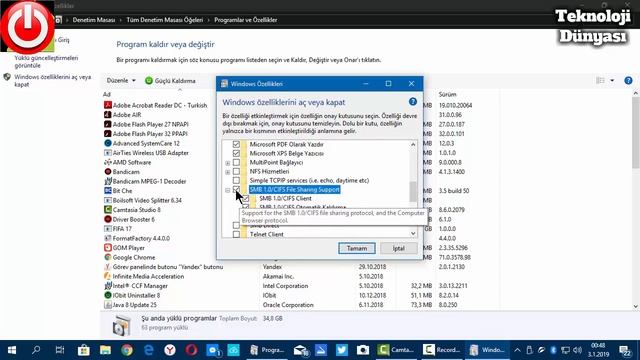
Task: Click Programlar ve Özellikler breadcrumb
Action: click(246, 20)
